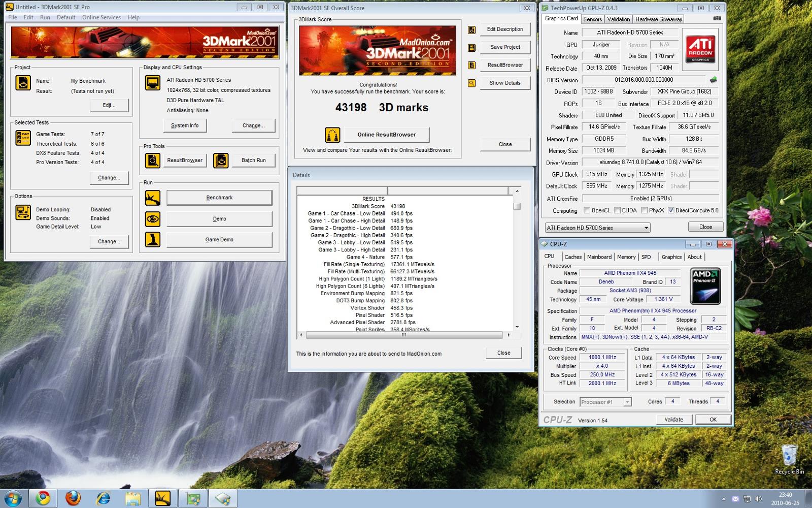Click the floppy disk icon beside Save Project
812x508 pixels.
click(471, 48)
